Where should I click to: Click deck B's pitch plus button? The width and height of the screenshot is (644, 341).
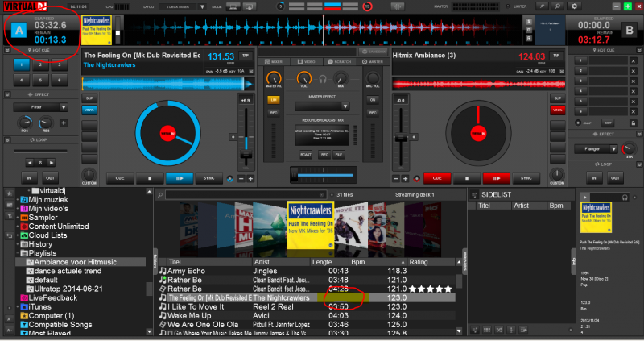click(x=406, y=178)
